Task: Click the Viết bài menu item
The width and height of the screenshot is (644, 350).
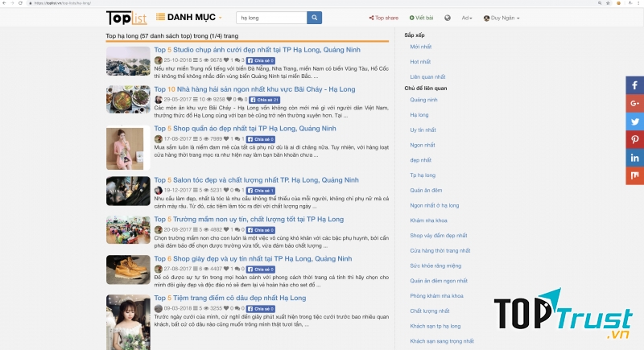Action: click(x=421, y=18)
